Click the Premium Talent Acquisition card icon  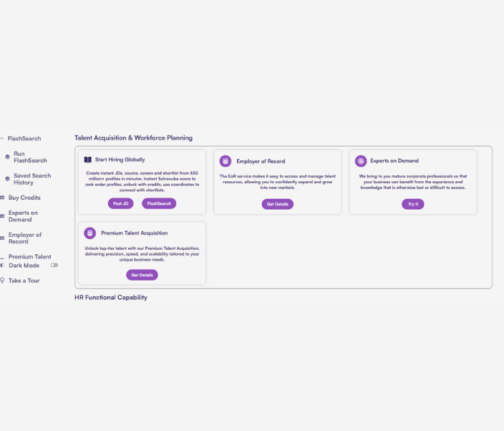[89, 233]
